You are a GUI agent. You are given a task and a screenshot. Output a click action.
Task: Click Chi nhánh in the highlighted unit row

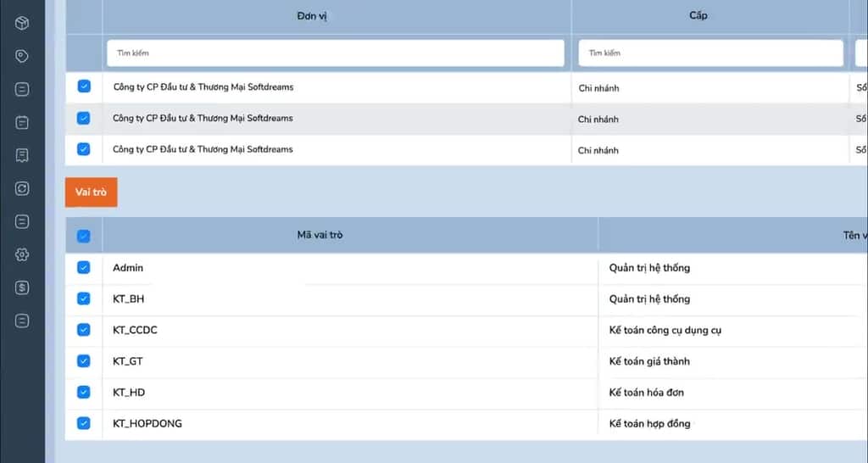[598, 119]
